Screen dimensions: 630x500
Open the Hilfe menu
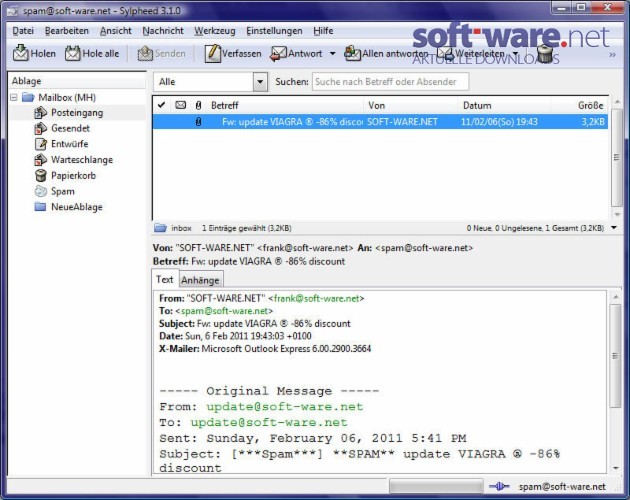pyautogui.click(x=323, y=31)
